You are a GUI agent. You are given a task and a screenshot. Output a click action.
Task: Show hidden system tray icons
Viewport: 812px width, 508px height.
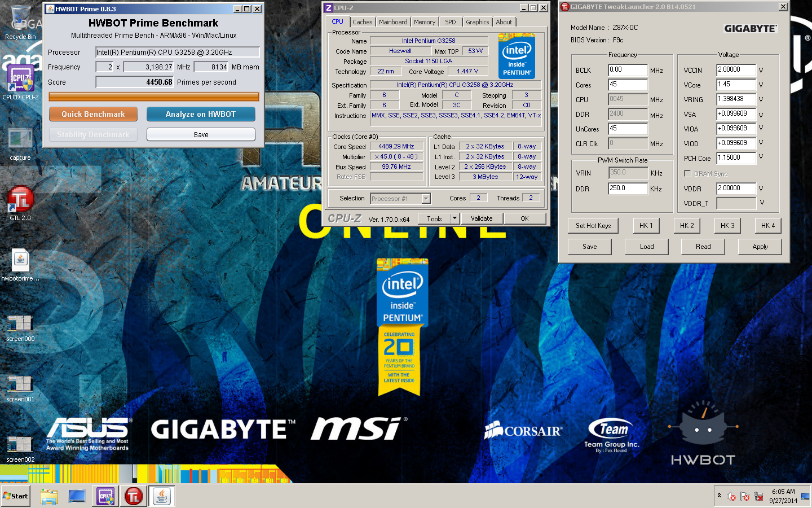719,496
